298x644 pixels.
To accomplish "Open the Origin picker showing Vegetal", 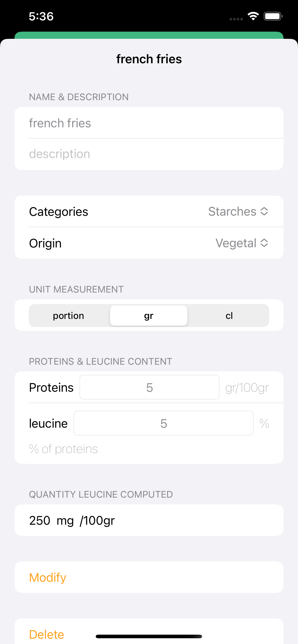I will 242,243.
